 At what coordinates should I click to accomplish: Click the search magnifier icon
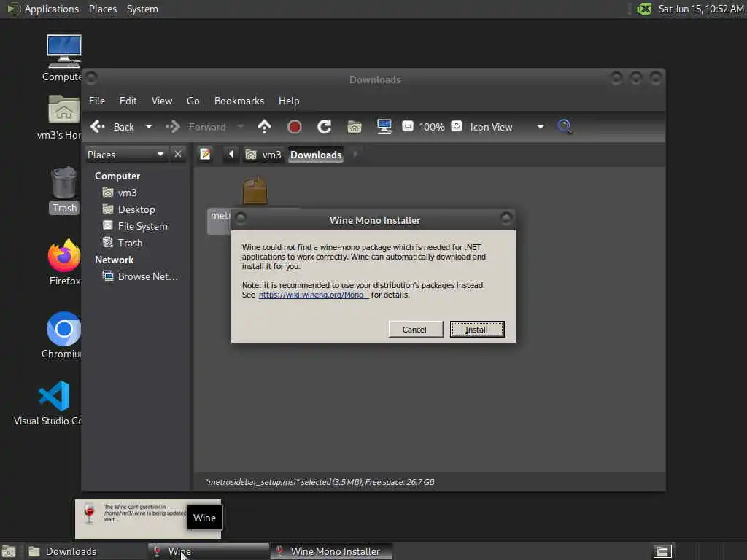565,127
